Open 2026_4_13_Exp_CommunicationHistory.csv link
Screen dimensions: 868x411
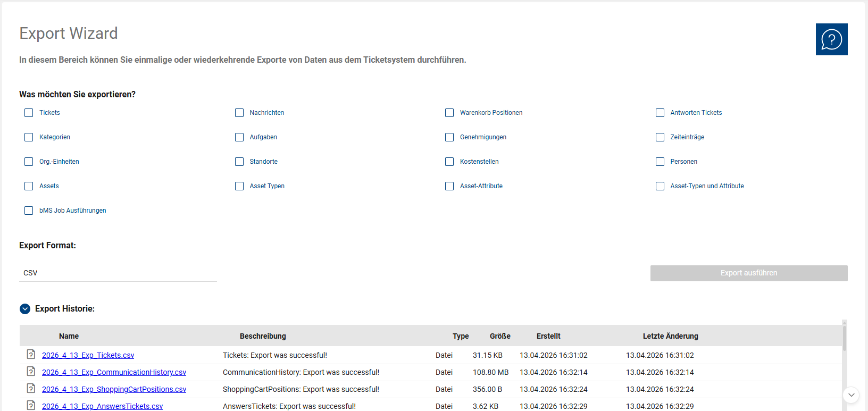coord(114,372)
